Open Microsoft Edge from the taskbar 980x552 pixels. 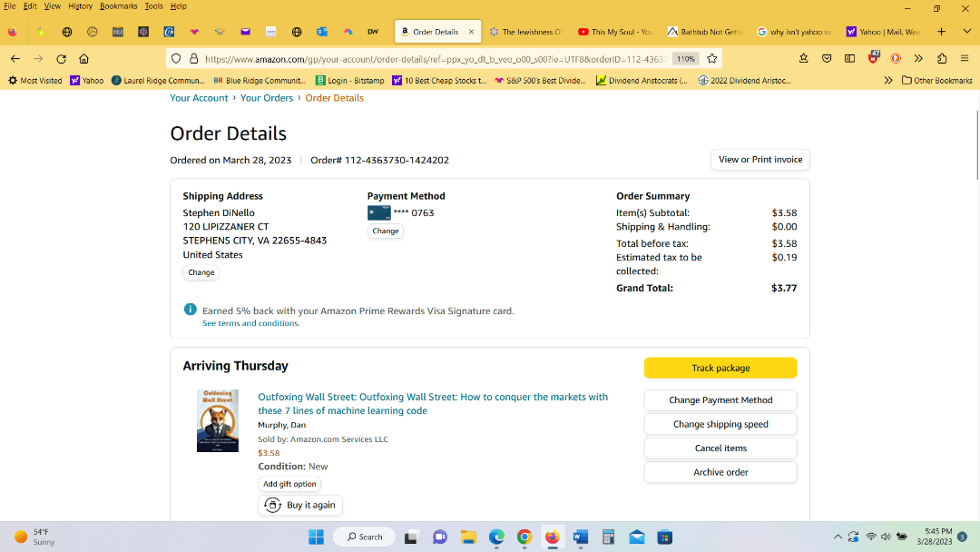point(496,537)
